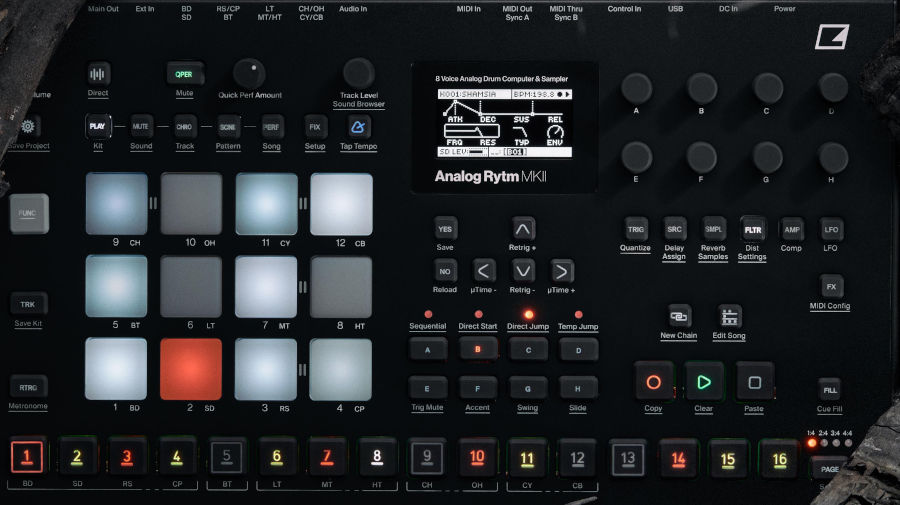900x505 pixels.
Task: Click the FIX Setup button
Action: (x=315, y=127)
